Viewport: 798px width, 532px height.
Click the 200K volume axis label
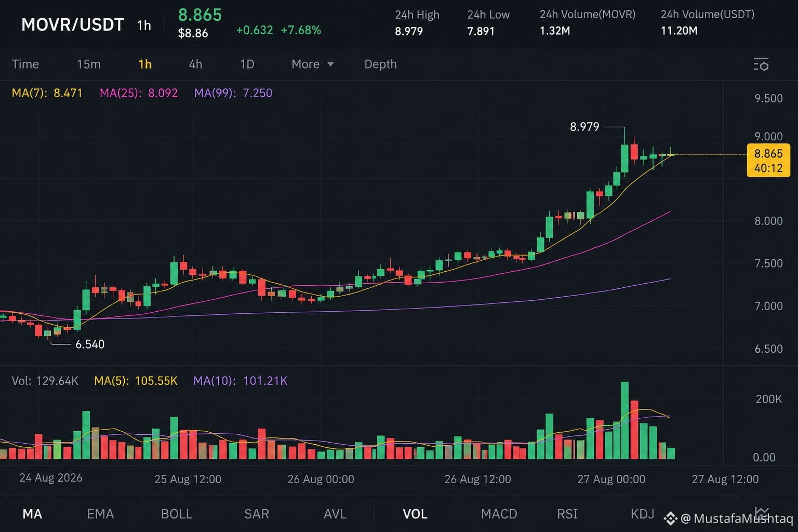click(x=769, y=399)
